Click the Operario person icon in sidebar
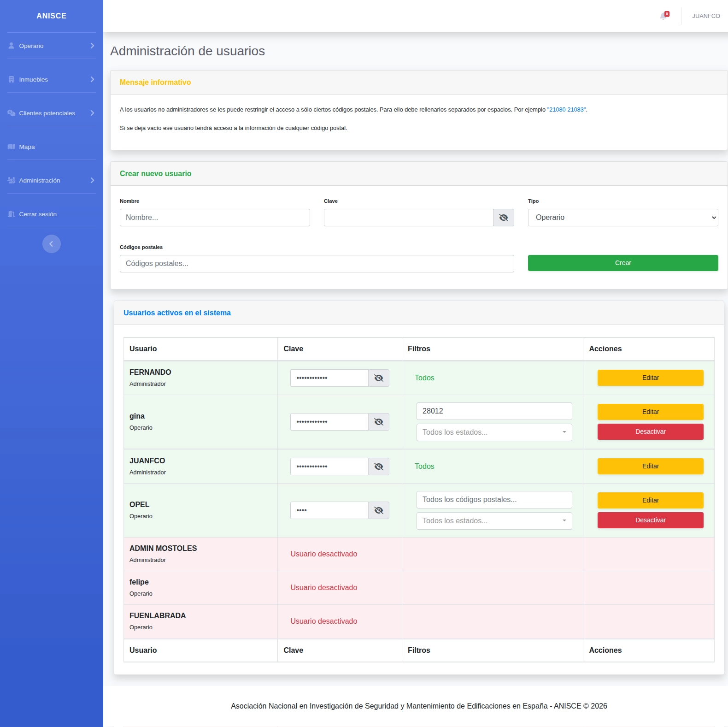The image size is (728, 727). [x=12, y=46]
